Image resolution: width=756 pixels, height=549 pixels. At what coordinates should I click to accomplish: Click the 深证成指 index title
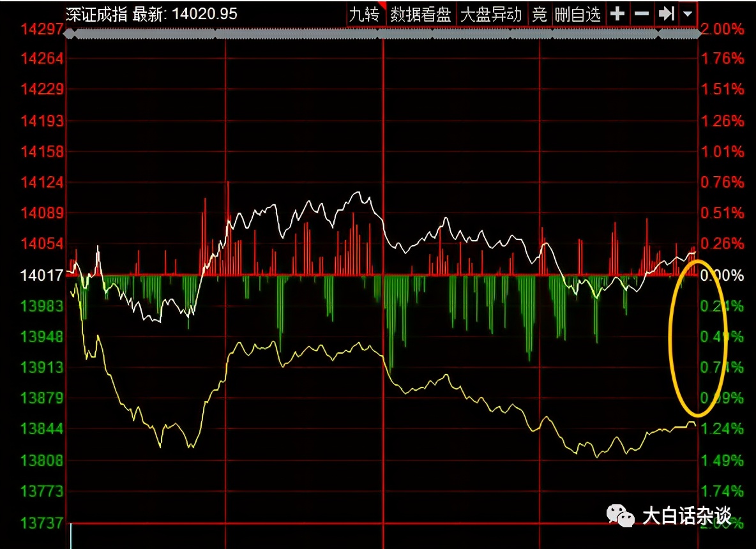pyautogui.click(x=96, y=14)
